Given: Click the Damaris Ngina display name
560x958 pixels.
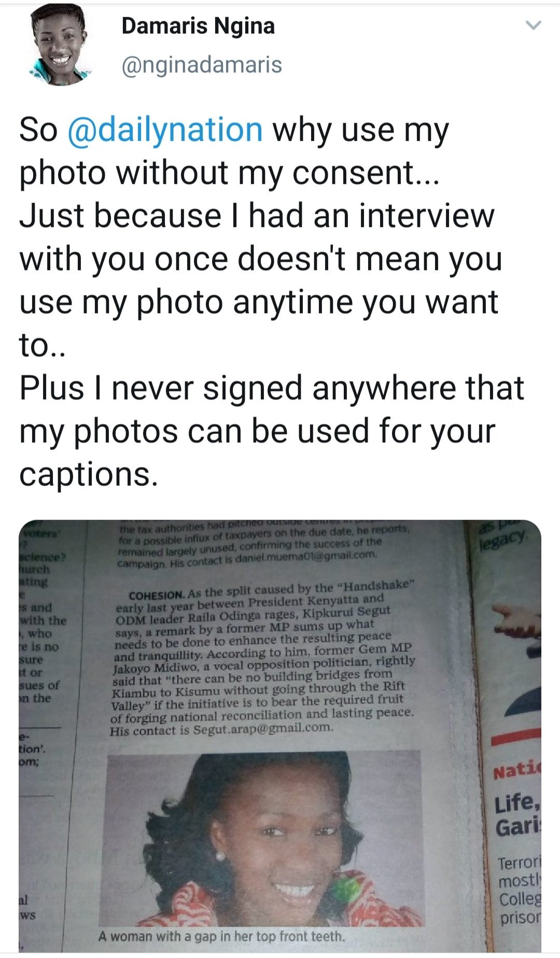Looking at the screenshot, I should tap(198, 26).
